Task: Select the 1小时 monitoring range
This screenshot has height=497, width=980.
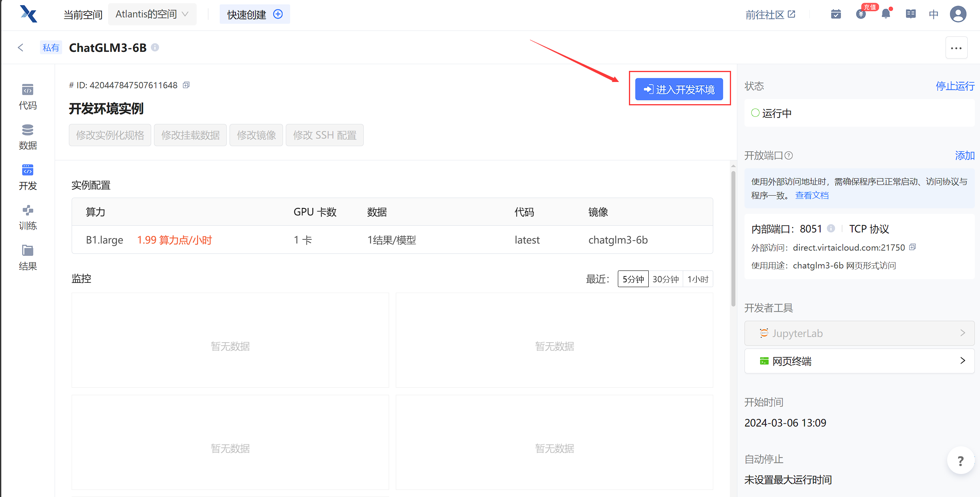Action: (698, 279)
